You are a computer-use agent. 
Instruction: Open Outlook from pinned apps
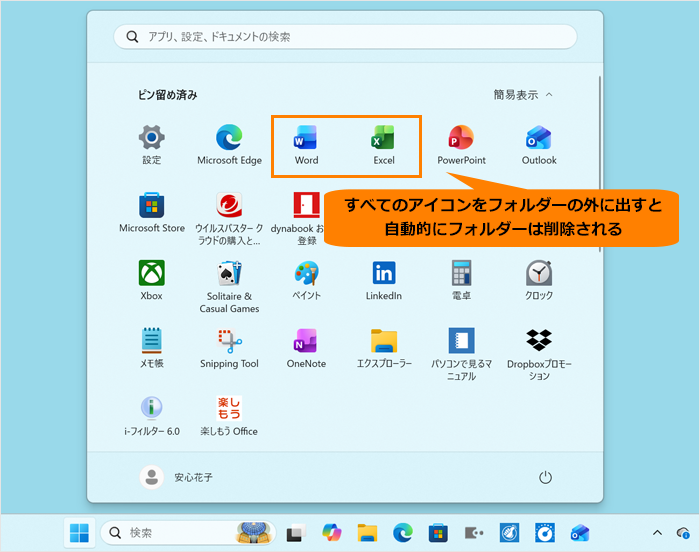tap(539, 145)
